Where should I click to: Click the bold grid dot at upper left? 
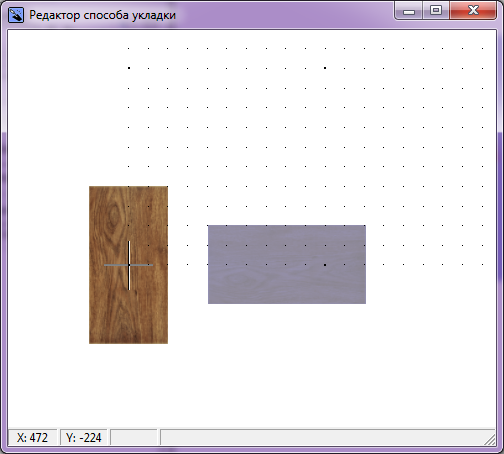pyautogui.click(x=129, y=68)
